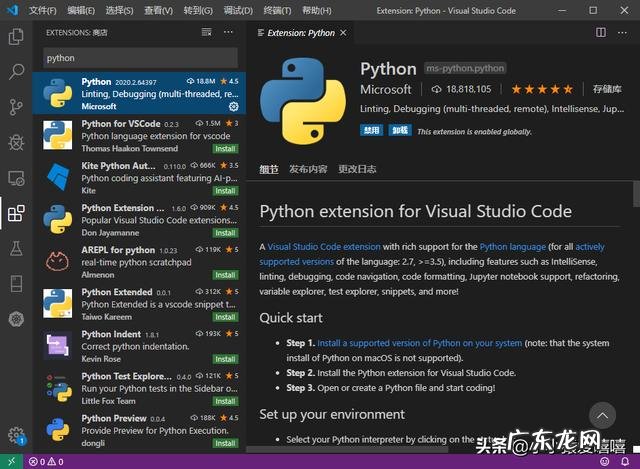640x469 pixels.
Task: Open notifications bell in status bar
Action: [625, 462]
